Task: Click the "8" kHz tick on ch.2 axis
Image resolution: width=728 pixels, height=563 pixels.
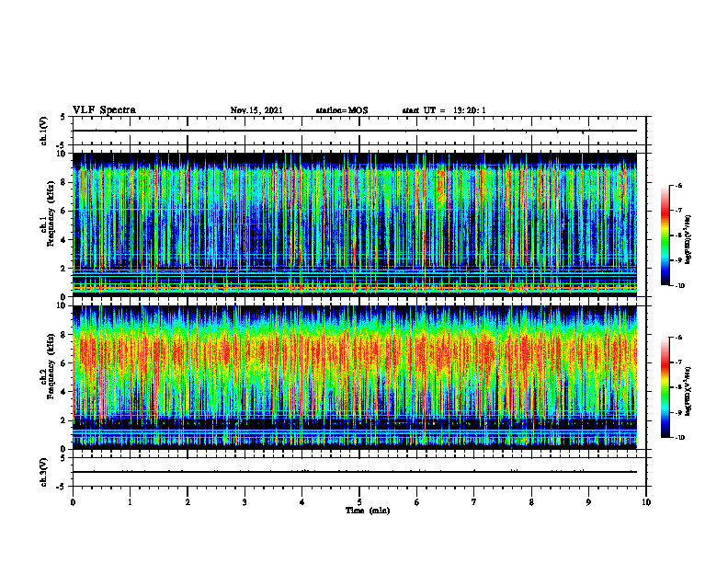Action: tap(64, 335)
